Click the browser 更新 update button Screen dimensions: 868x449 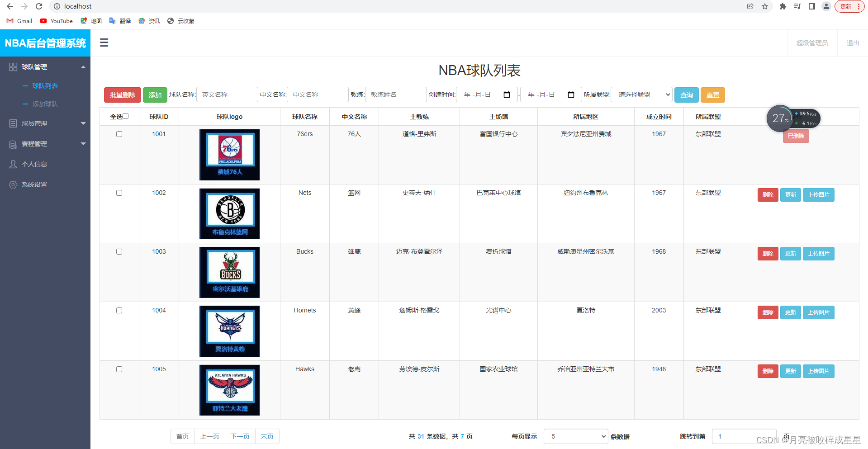[849, 6]
